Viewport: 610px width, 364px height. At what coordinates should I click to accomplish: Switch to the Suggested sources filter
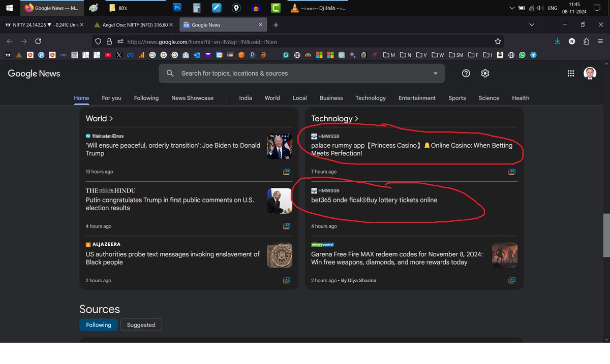pos(141,324)
